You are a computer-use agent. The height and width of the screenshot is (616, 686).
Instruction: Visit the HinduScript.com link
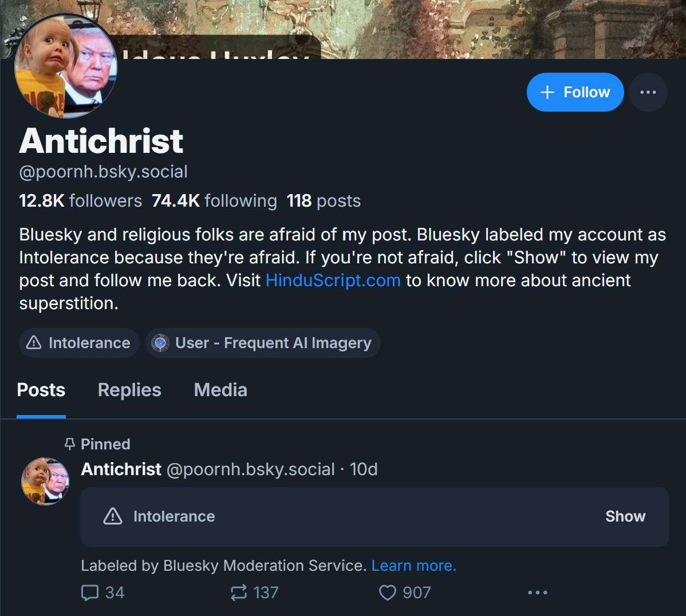pyautogui.click(x=333, y=281)
